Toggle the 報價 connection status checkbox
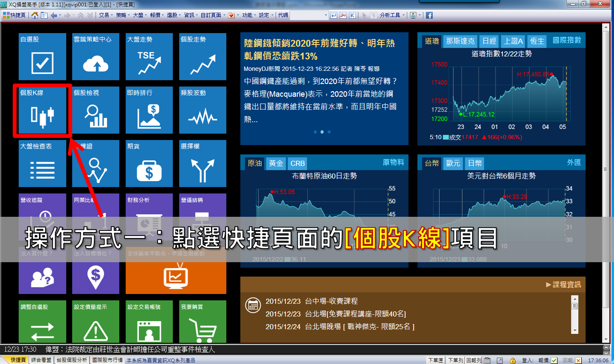This screenshot has height=364, width=614. (554, 360)
